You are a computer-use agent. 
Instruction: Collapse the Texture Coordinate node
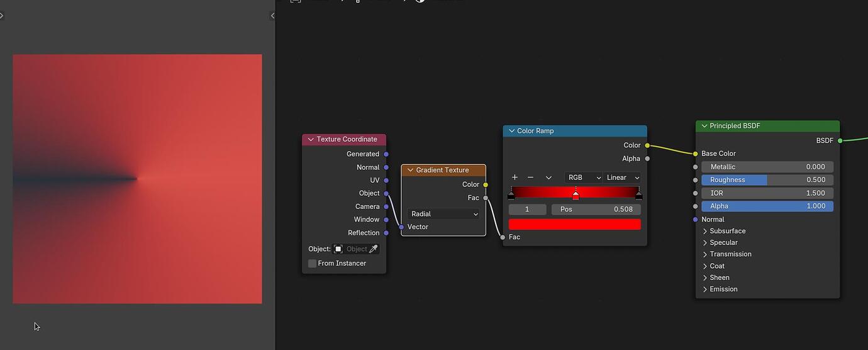click(311, 140)
